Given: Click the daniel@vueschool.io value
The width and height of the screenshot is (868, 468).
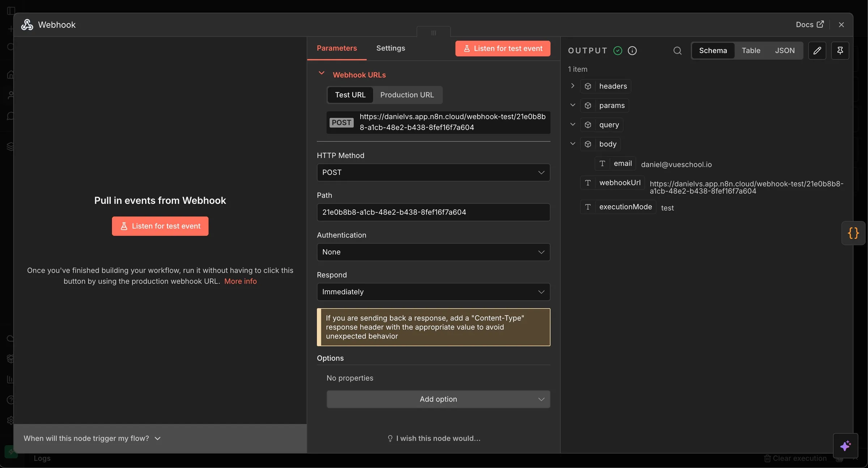Looking at the screenshot, I should coord(676,164).
